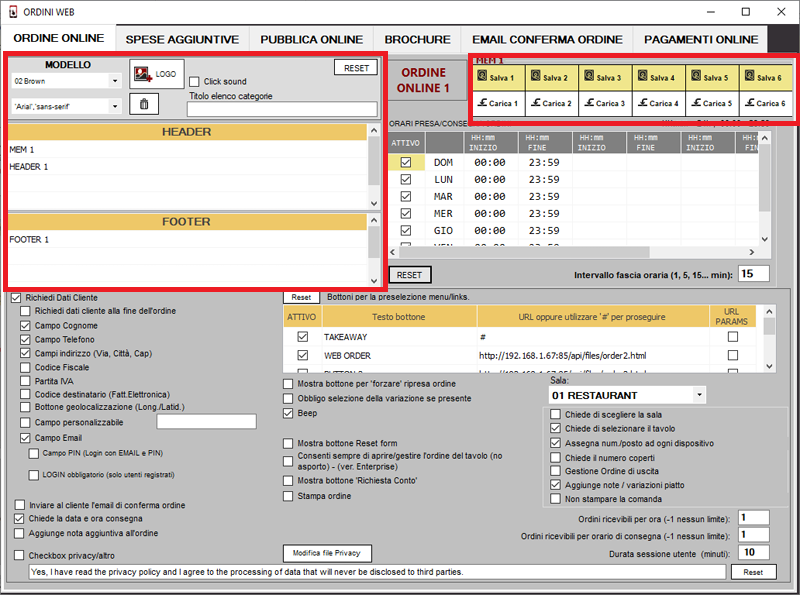Load memory slot Carica 4
The height and width of the screenshot is (595, 800).
[659, 102]
